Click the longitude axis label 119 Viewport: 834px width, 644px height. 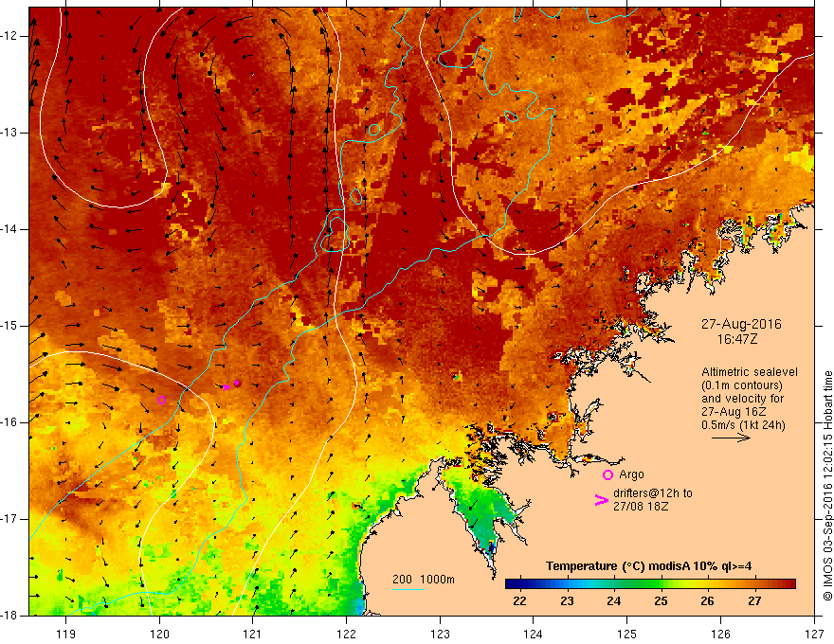tap(65, 634)
